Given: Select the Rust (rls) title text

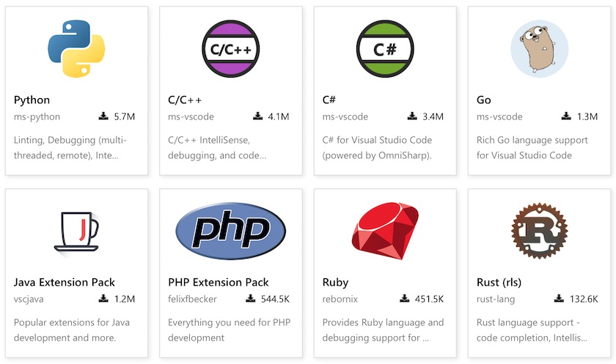Looking at the screenshot, I should coord(499,283).
